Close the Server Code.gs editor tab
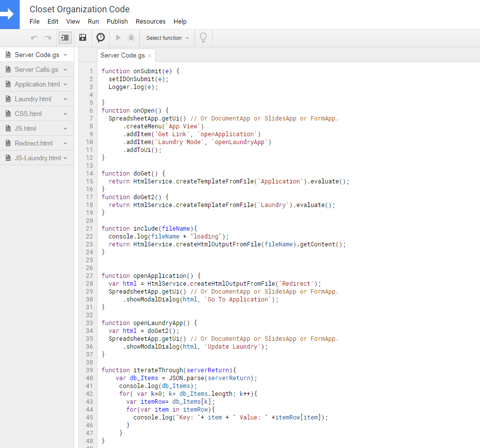This screenshot has height=448, width=480. (150, 56)
